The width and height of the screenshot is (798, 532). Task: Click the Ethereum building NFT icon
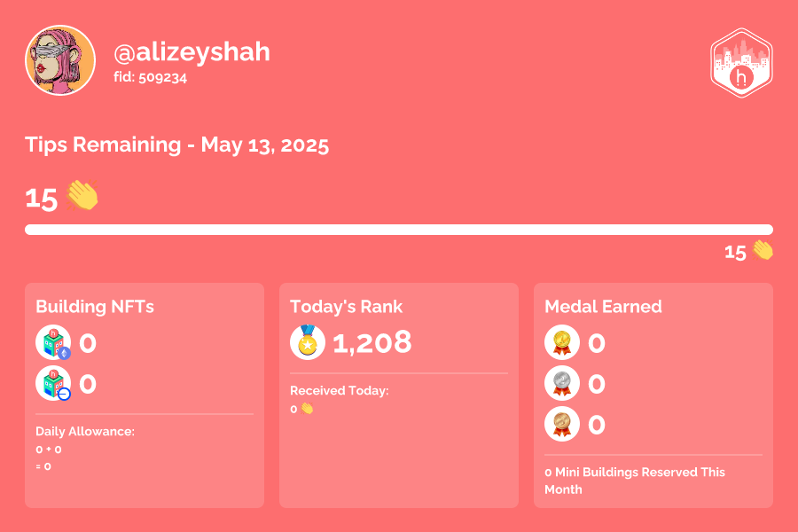pos(53,342)
